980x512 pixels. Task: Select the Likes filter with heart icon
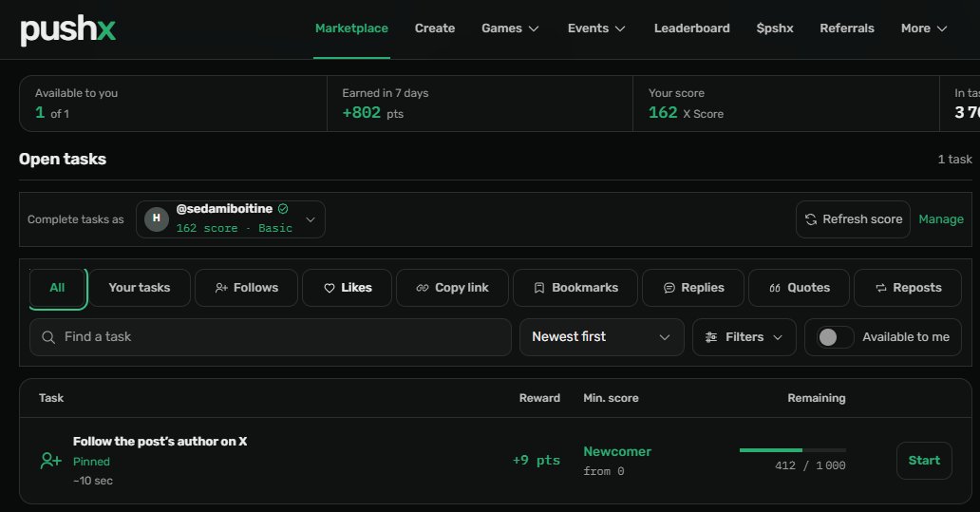(x=347, y=288)
